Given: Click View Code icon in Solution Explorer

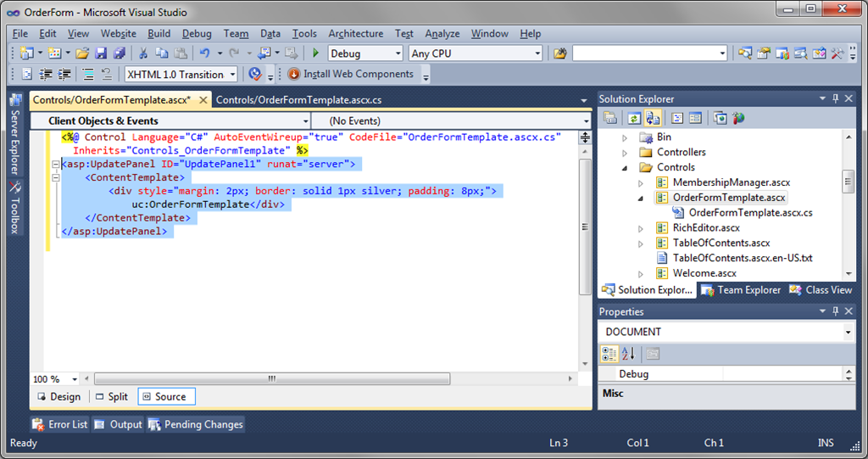Looking at the screenshot, I should click(x=677, y=118).
